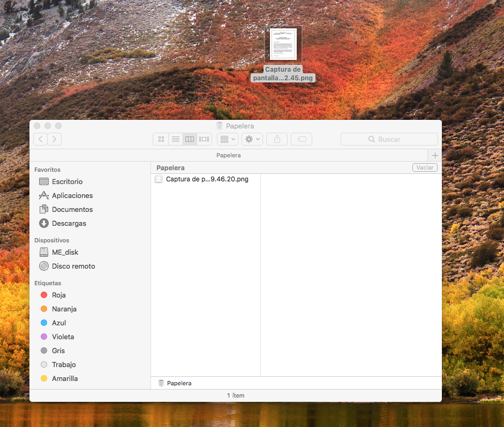Open the gear action menu

click(x=252, y=139)
